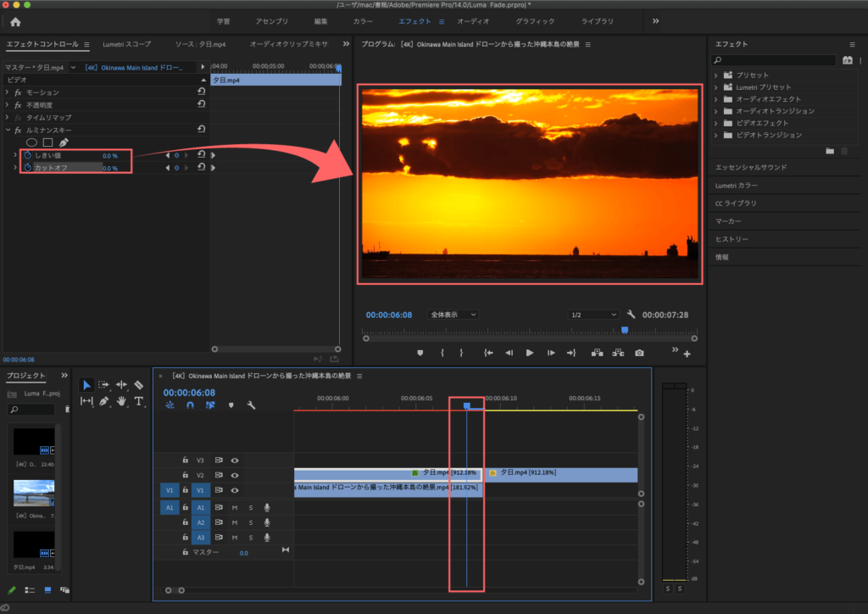Toggle lock on track V2
This screenshot has width=868, height=614.
[186, 474]
